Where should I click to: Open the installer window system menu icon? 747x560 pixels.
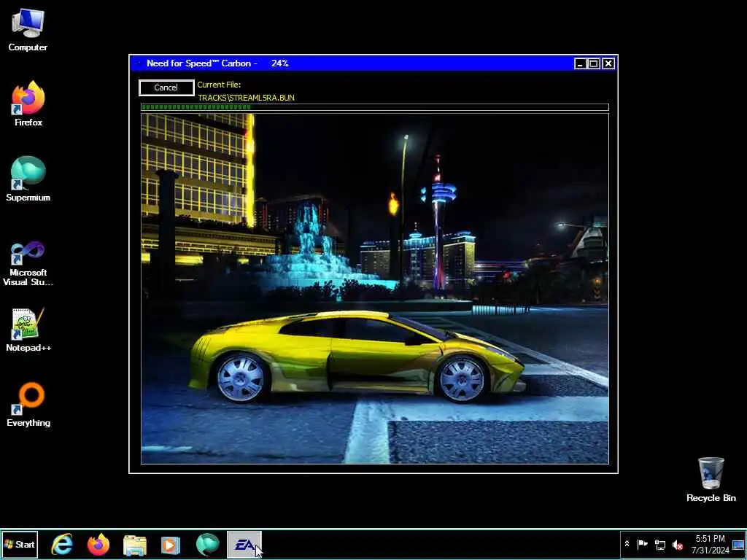point(138,63)
